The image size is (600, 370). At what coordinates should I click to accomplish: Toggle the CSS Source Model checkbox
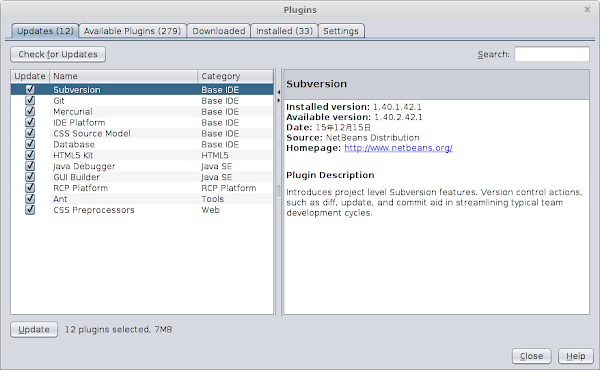click(x=30, y=133)
